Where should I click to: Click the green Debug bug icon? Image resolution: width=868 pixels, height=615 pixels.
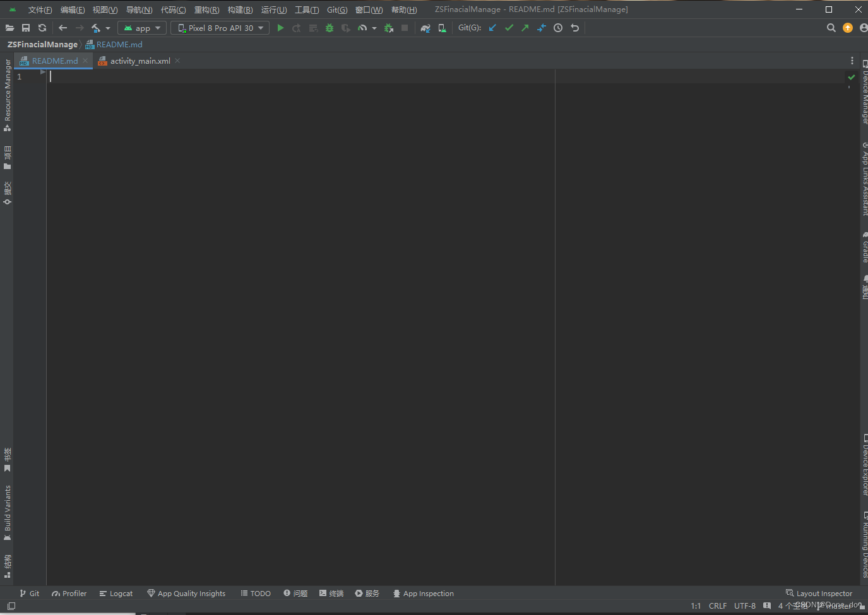(x=330, y=28)
